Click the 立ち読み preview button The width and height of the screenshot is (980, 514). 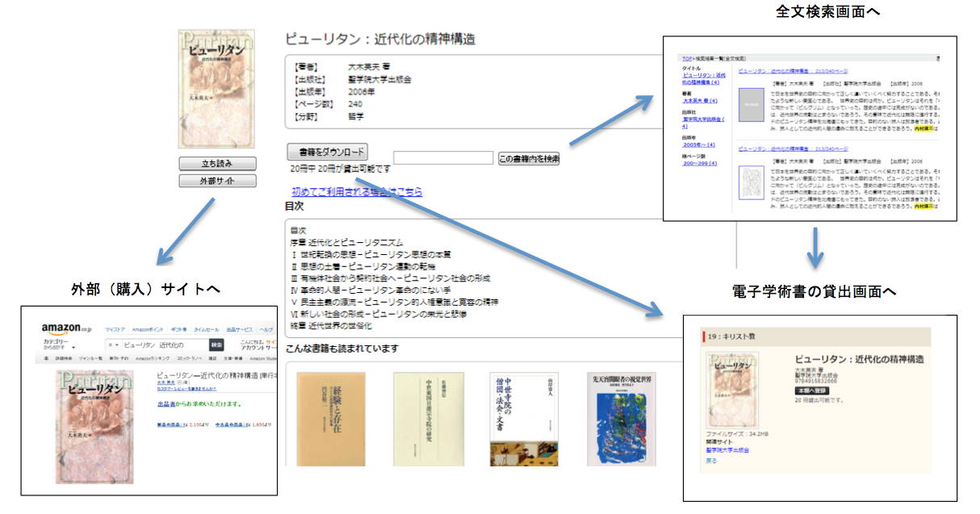coord(216,163)
